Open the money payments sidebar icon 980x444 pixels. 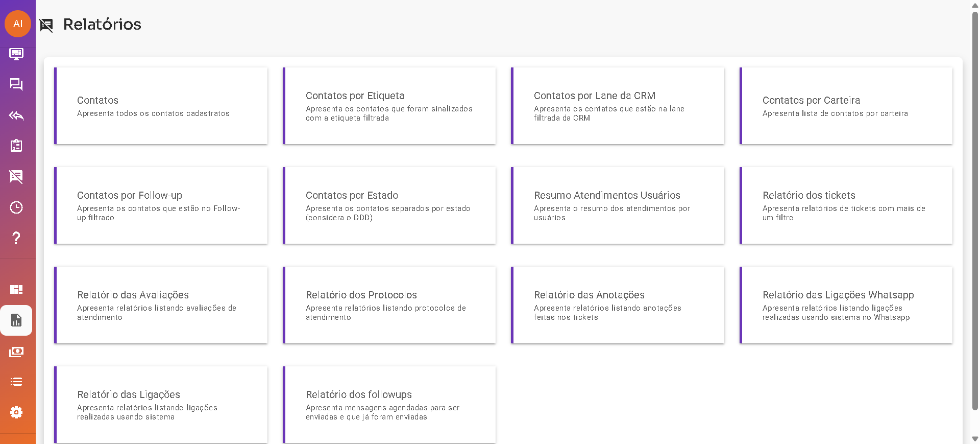(x=16, y=352)
